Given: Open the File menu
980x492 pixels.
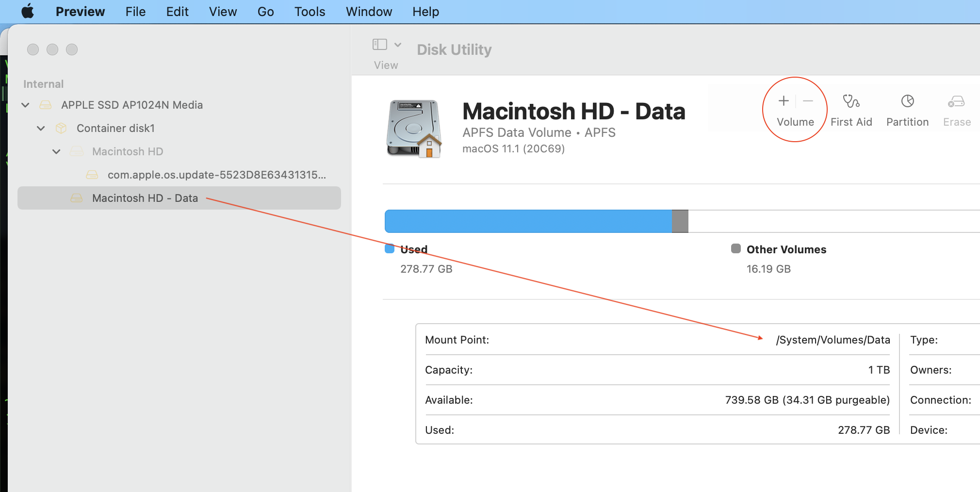Looking at the screenshot, I should 135,12.
